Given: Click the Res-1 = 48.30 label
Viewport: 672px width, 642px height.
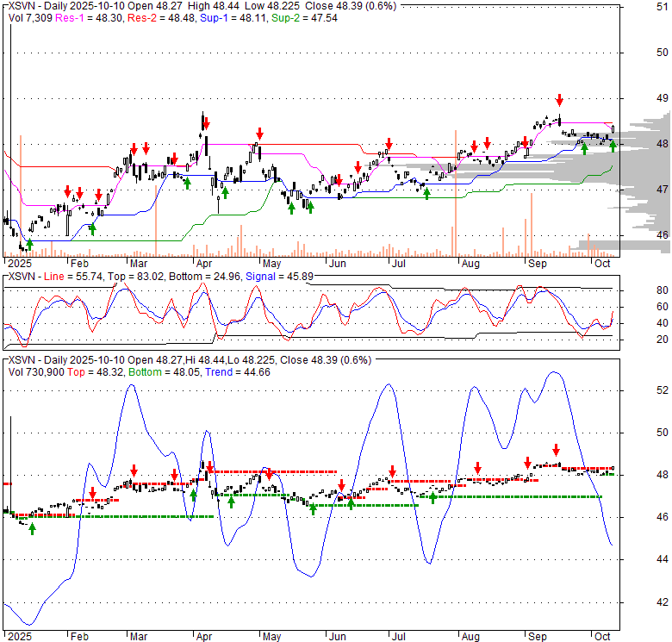Looking at the screenshot, I should click(x=95, y=16).
